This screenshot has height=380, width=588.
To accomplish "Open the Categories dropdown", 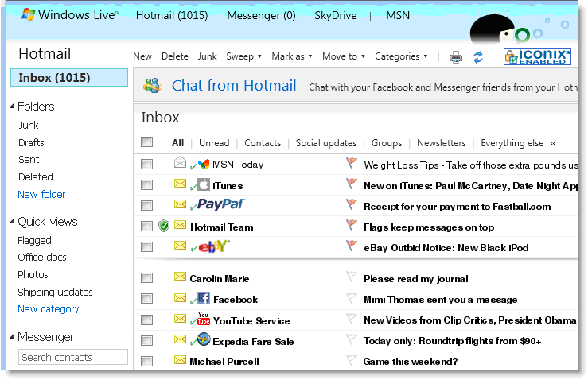I will [x=401, y=56].
